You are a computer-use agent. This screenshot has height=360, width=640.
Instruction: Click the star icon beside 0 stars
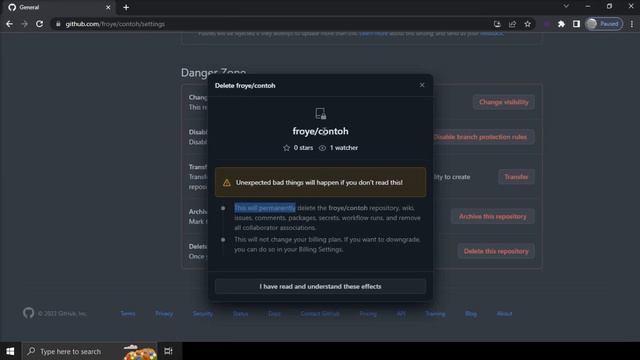287,148
